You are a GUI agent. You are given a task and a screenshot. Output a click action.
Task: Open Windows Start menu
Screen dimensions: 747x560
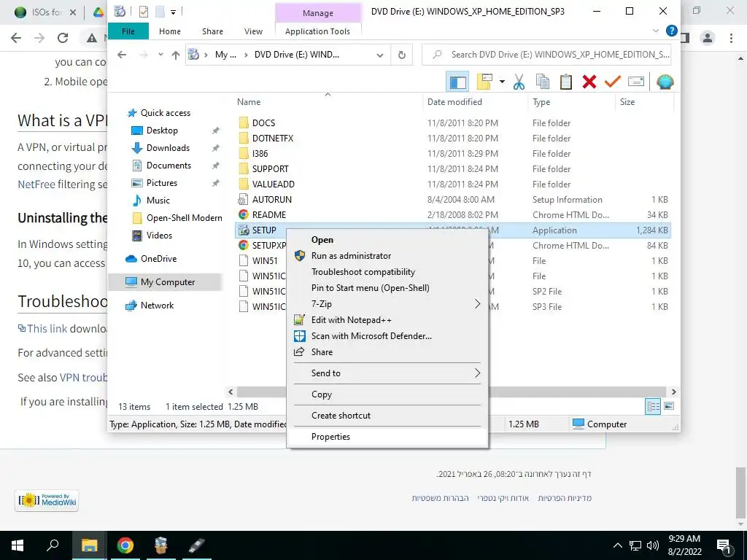[18, 545]
